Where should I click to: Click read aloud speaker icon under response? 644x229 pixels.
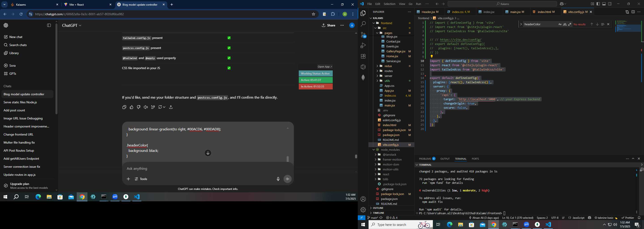point(146,107)
